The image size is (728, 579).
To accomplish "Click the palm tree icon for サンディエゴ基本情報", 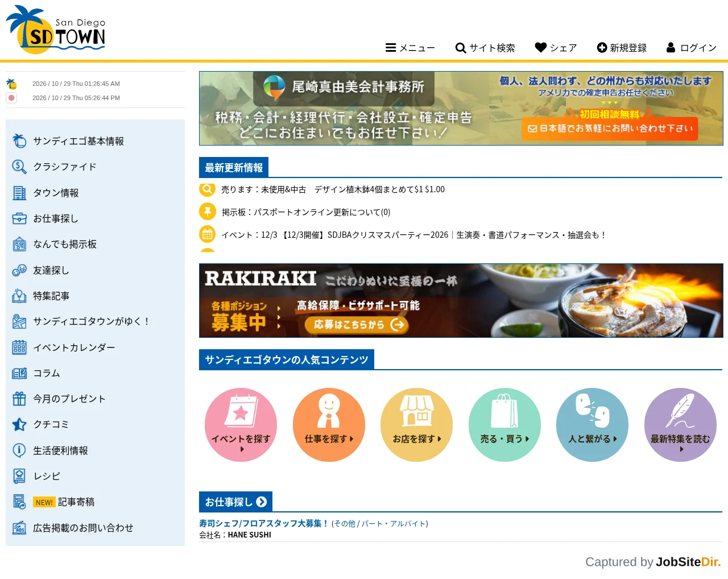I will tap(19, 140).
